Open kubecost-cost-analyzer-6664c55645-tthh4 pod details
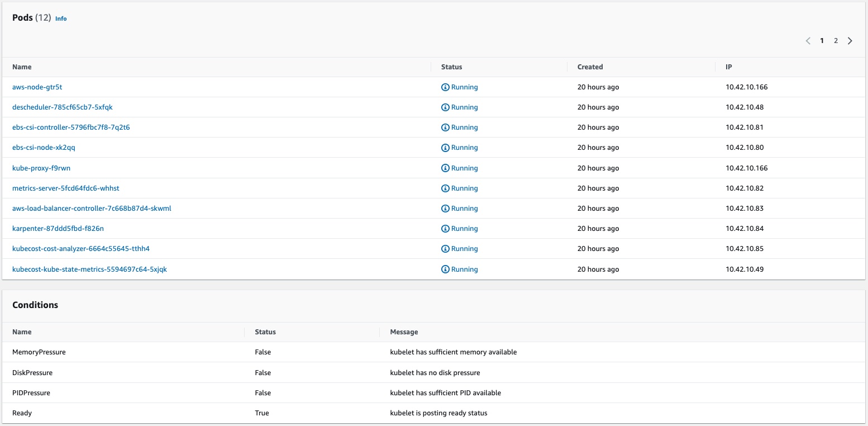This screenshot has height=426, width=868. pyautogui.click(x=81, y=249)
